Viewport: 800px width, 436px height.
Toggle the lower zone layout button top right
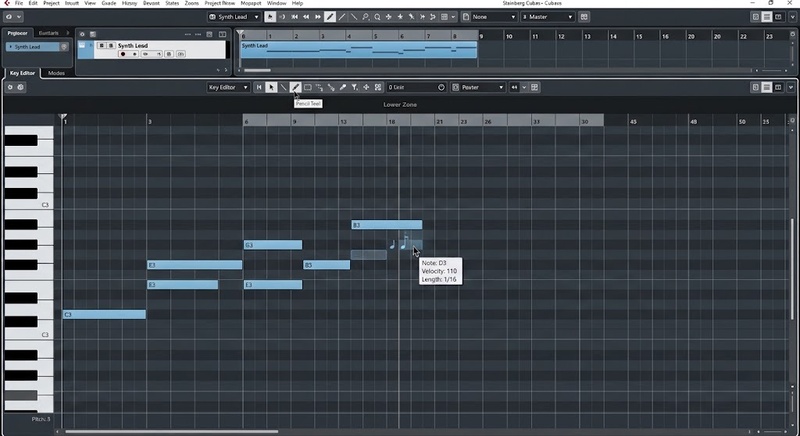(767, 17)
